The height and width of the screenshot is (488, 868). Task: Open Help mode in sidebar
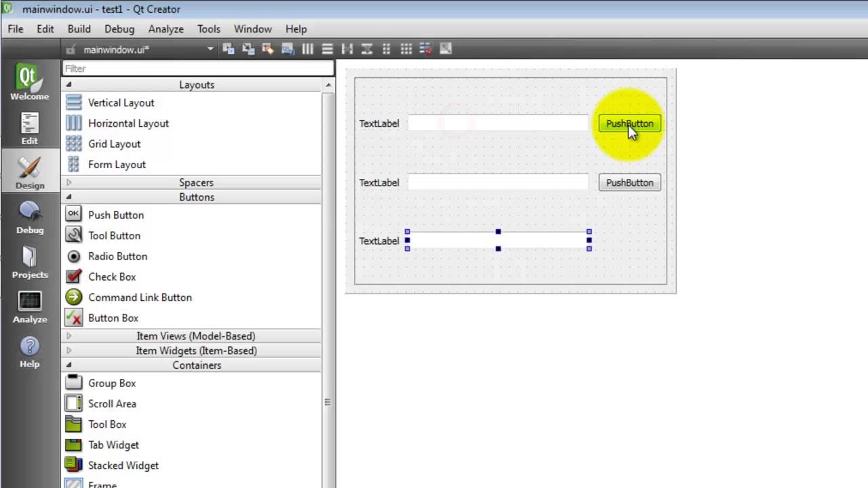tap(29, 351)
